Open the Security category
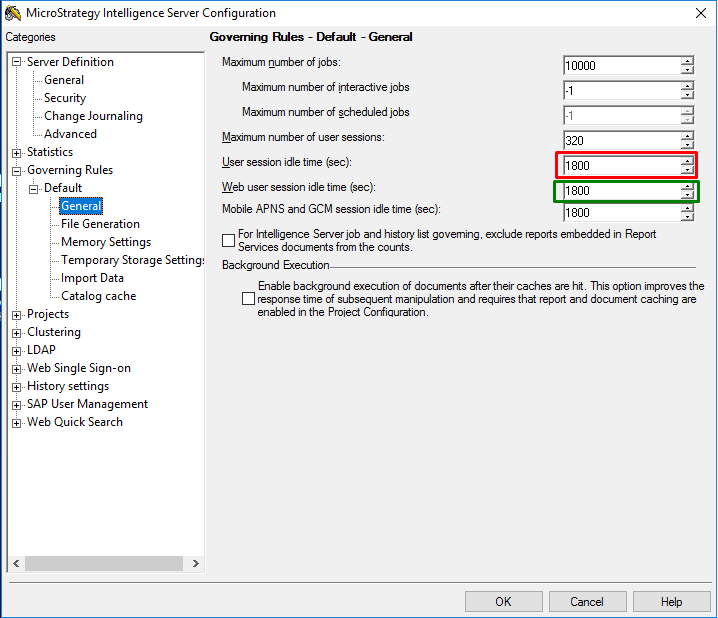The height and width of the screenshot is (618, 718). tap(65, 98)
